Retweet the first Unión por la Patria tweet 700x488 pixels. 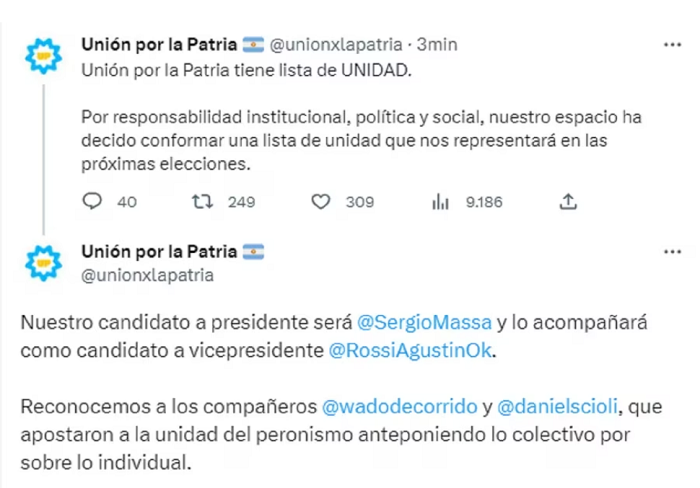coord(202,202)
